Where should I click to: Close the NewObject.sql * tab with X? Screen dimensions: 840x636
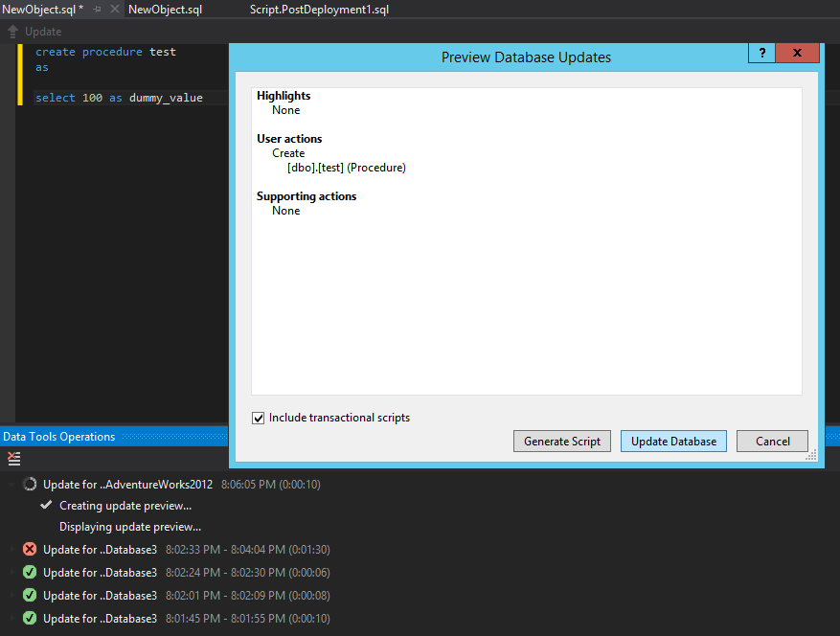pos(115,10)
